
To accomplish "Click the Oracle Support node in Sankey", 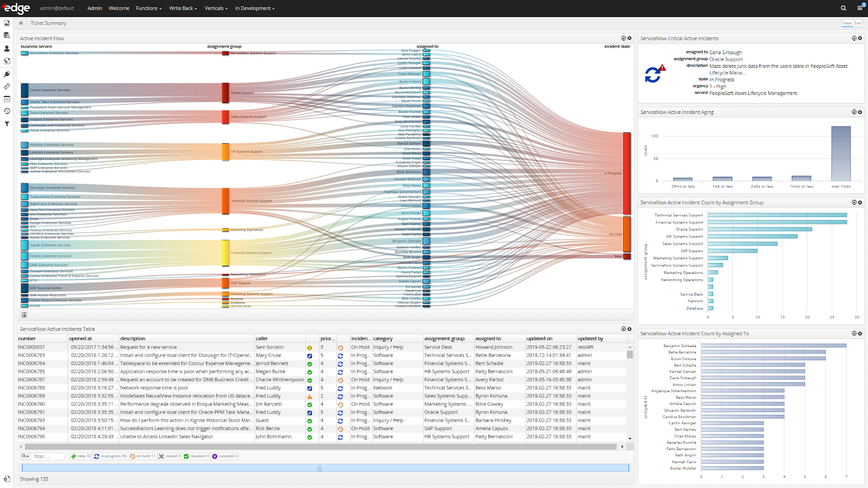I will click(225, 93).
